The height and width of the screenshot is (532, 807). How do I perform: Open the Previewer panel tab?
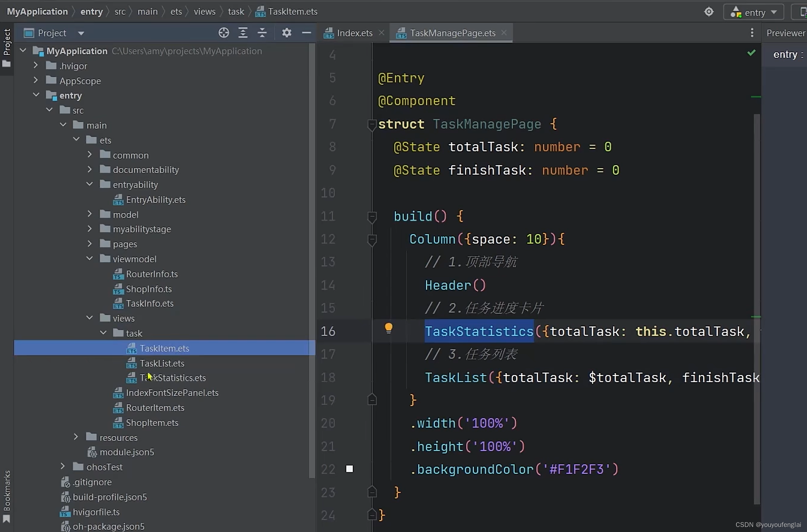tap(786, 33)
